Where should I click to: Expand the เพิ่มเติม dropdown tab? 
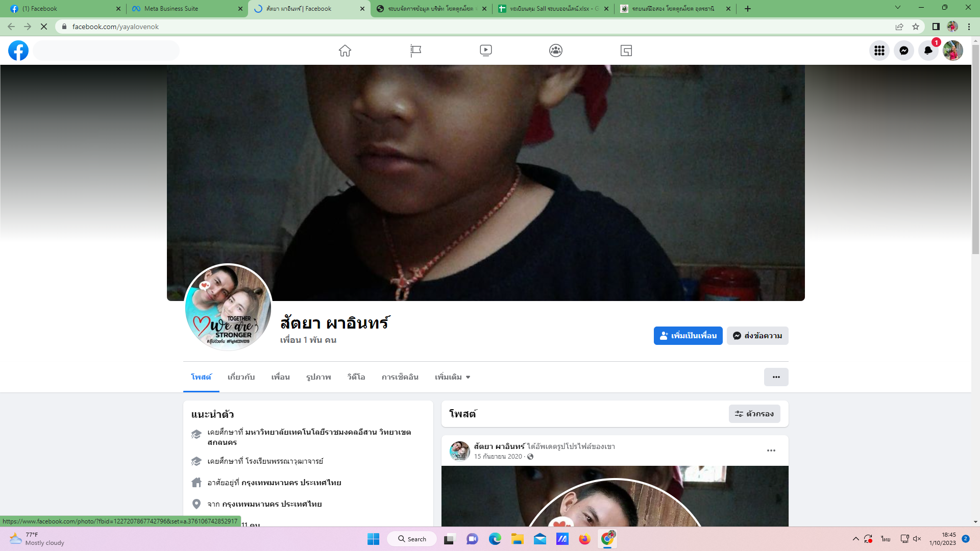tap(452, 377)
